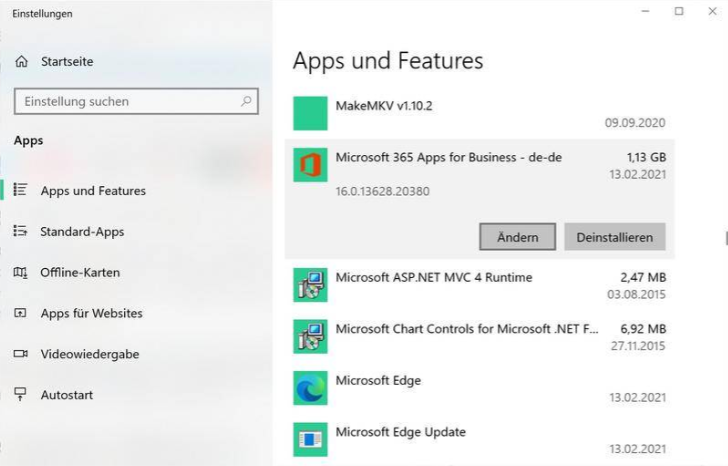
Task: Click the Apps sidebar section header
Action: point(28,141)
